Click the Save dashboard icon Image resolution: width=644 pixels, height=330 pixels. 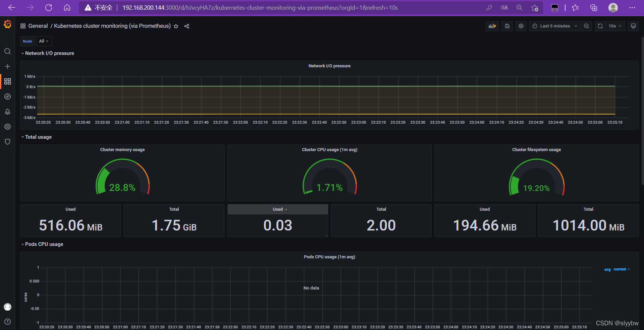click(x=507, y=26)
